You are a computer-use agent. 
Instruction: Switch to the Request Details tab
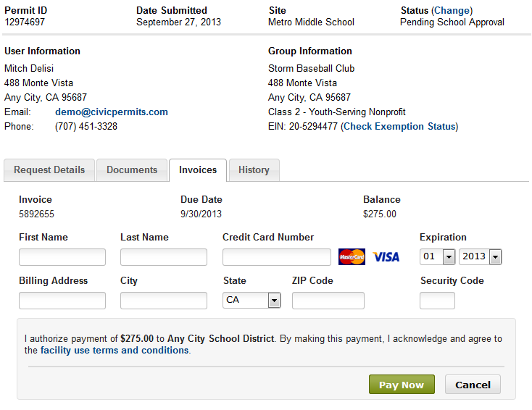49,170
